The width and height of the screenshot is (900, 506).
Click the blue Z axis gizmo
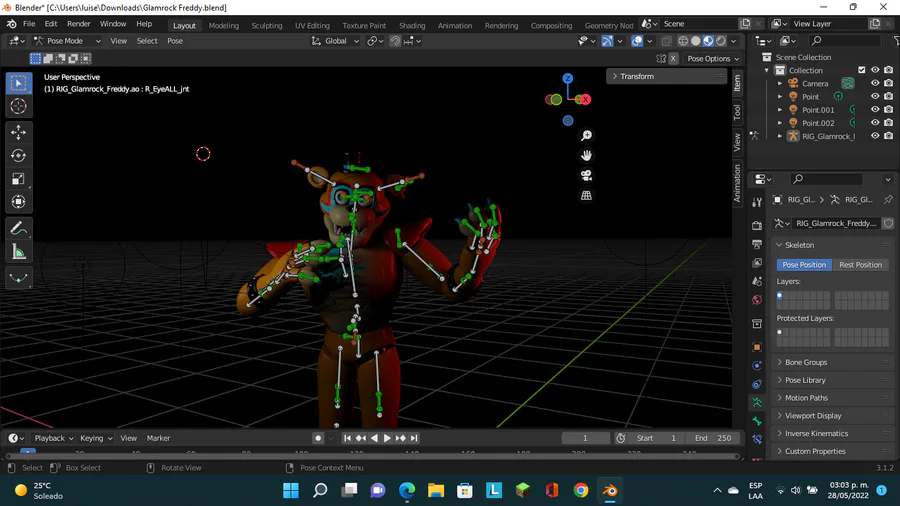coord(568,79)
